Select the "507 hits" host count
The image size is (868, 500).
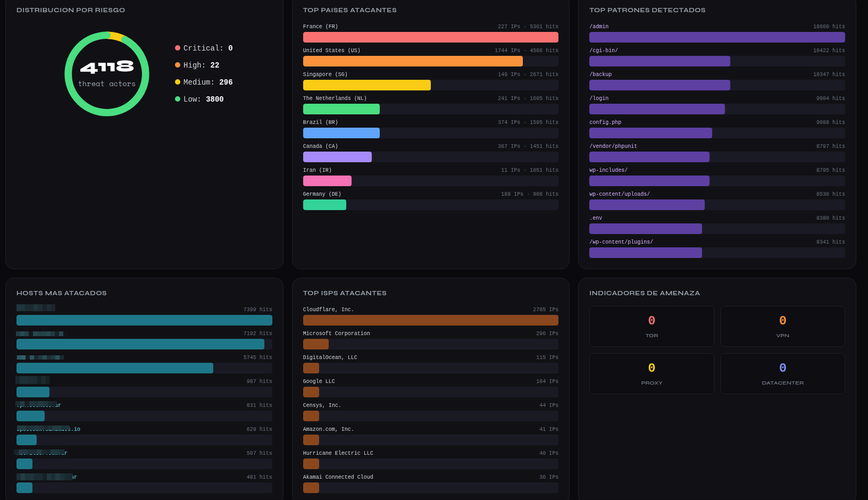point(260,453)
